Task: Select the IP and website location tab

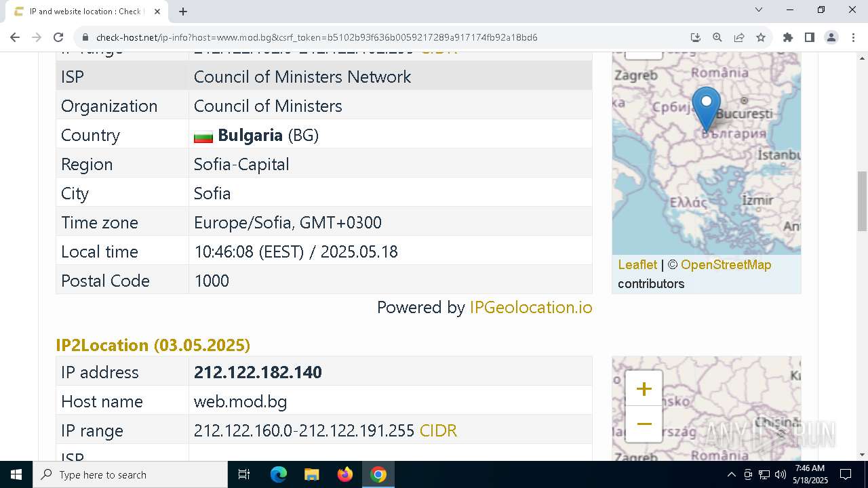Action: pos(86,12)
